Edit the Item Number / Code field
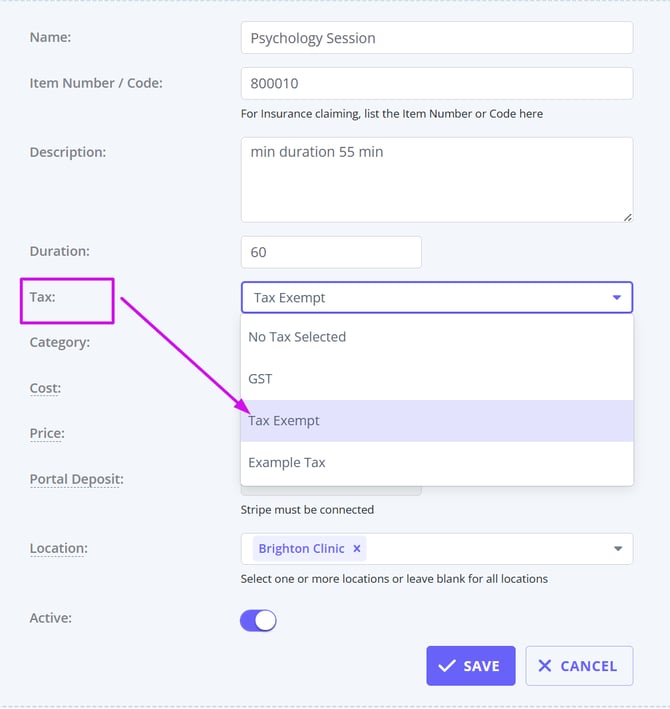The height and width of the screenshot is (709, 670). click(x=436, y=84)
